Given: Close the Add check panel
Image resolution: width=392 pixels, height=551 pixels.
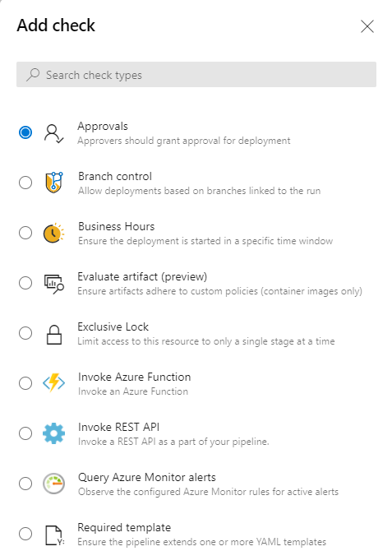Looking at the screenshot, I should (x=367, y=26).
